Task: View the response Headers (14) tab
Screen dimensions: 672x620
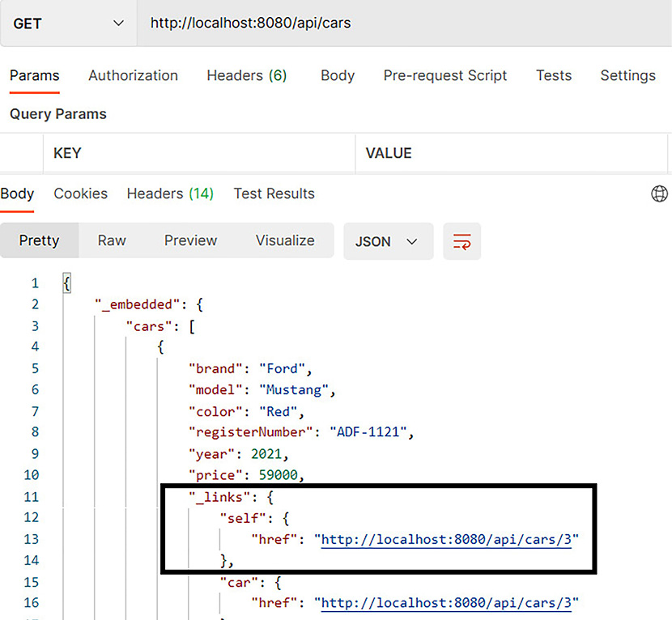Action: pyautogui.click(x=170, y=193)
